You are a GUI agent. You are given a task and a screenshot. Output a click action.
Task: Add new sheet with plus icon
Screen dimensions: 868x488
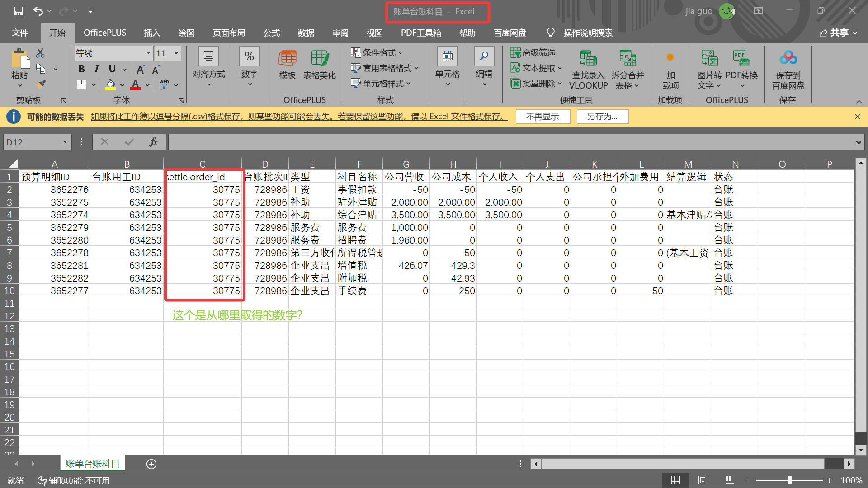pos(151,464)
